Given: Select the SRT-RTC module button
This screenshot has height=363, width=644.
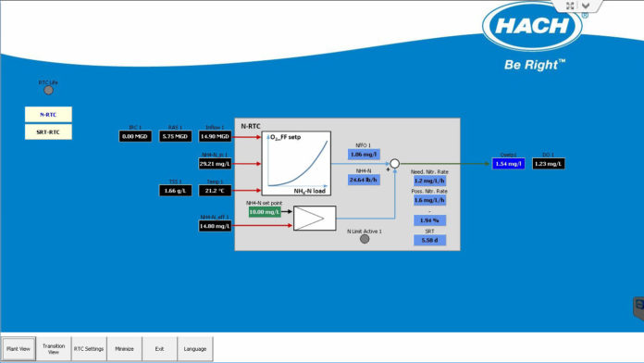Looking at the screenshot, I should pyautogui.click(x=48, y=132).
